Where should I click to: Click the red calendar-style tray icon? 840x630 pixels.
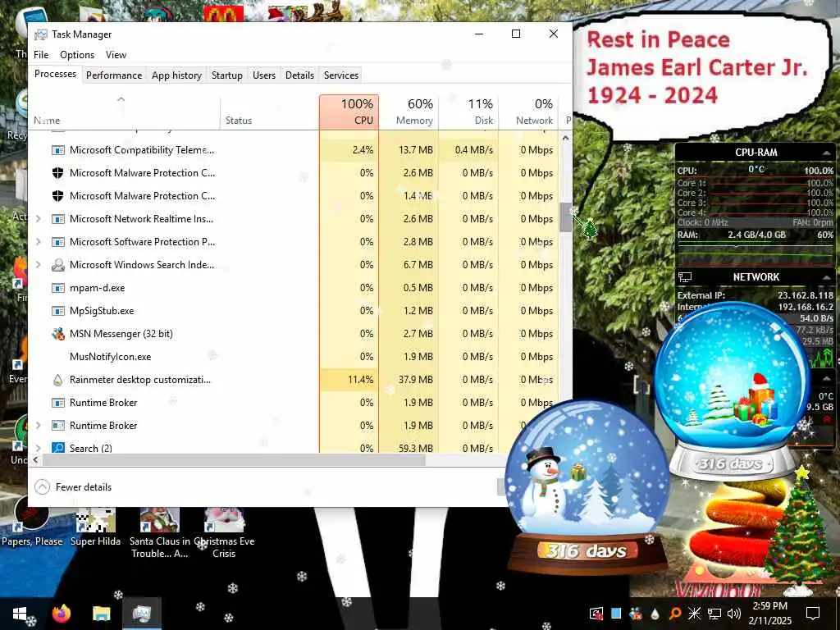point(596,614)
